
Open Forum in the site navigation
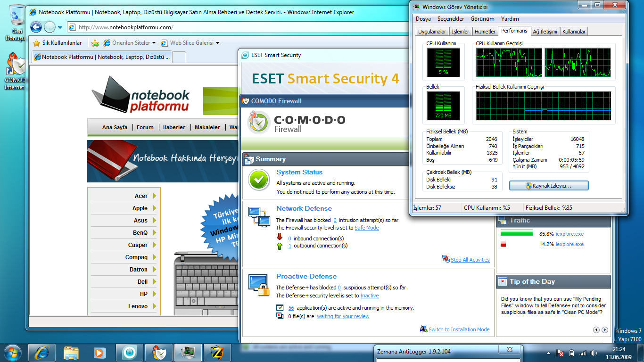click(x=145, y=127)
